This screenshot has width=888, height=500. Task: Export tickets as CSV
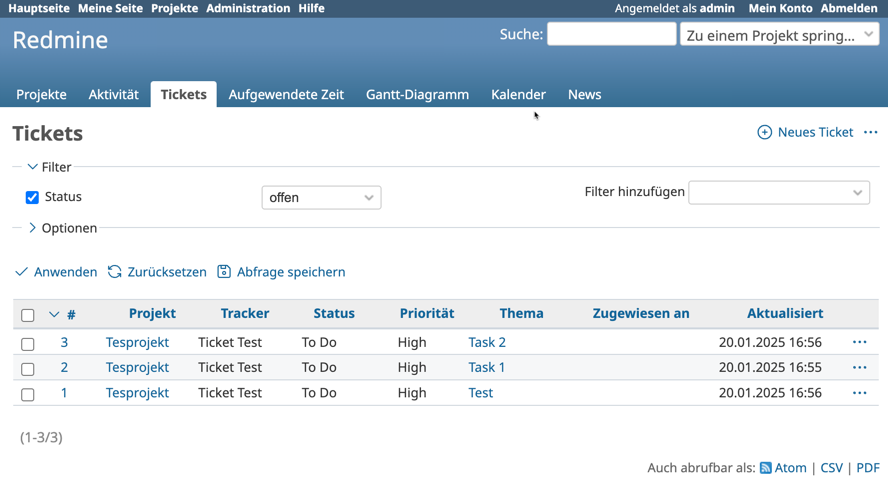coord(831,468)
